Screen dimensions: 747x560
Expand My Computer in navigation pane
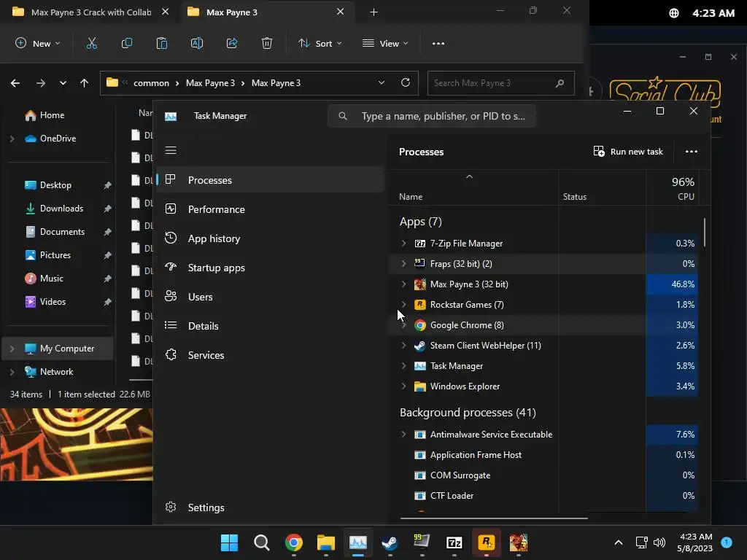(12, 349)
